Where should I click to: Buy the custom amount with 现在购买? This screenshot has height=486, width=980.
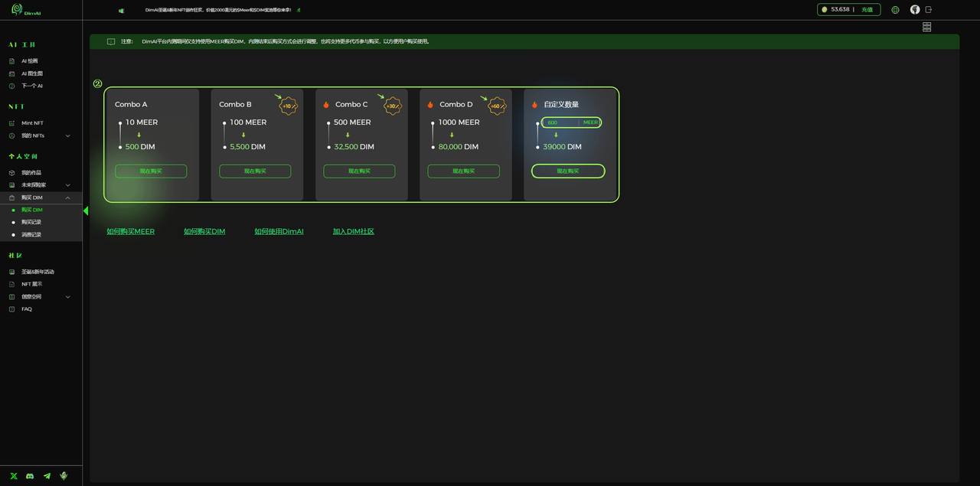(x=568, y=171)
